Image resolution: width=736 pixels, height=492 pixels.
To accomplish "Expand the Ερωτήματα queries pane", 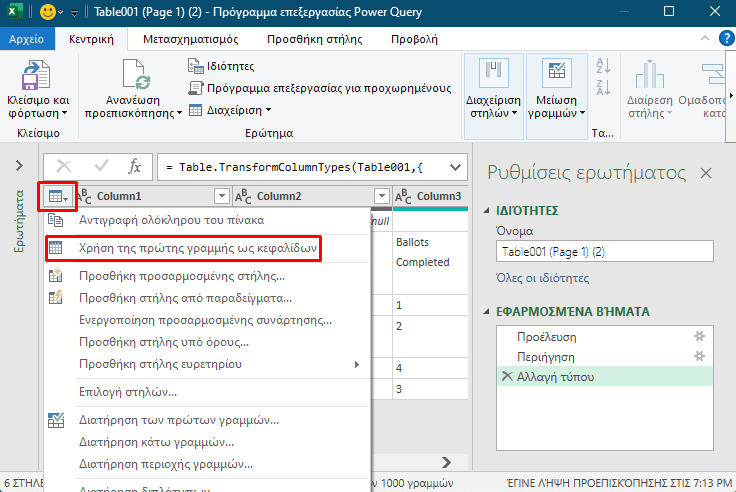I will (x=19, y=166).
